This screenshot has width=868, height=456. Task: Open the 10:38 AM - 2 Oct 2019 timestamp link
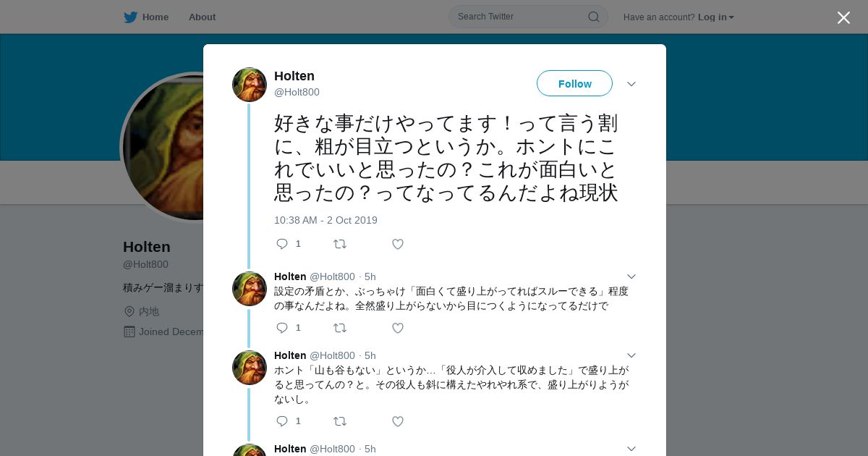tap(325, 220)
